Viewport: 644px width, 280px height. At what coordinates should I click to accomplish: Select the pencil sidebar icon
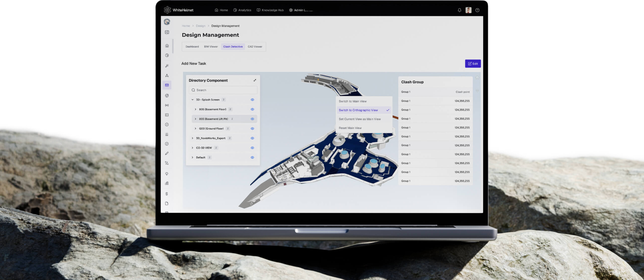coord(167,153)
